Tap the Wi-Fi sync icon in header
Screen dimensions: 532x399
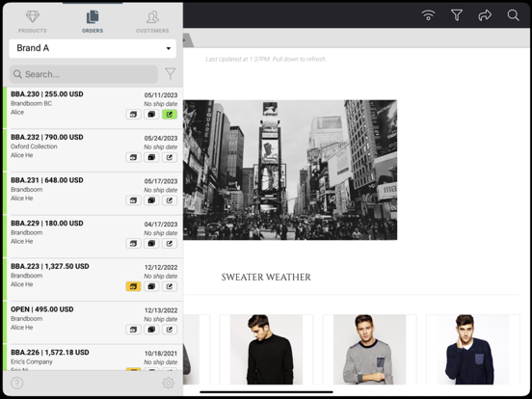pos(428,15)
